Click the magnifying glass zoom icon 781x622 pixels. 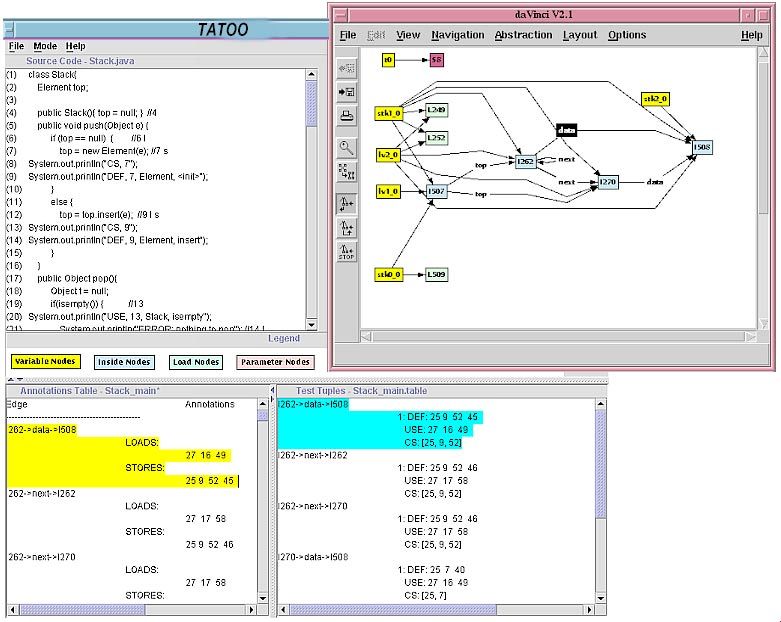(347, 147)
